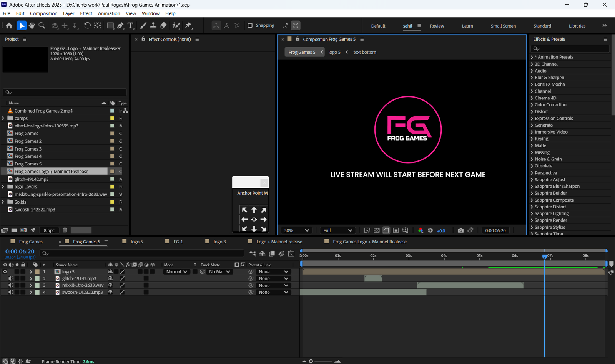The image size is (615, 364).
Task: Switch to the FG-1 timeline tab
Action: [x=178, y=242]
